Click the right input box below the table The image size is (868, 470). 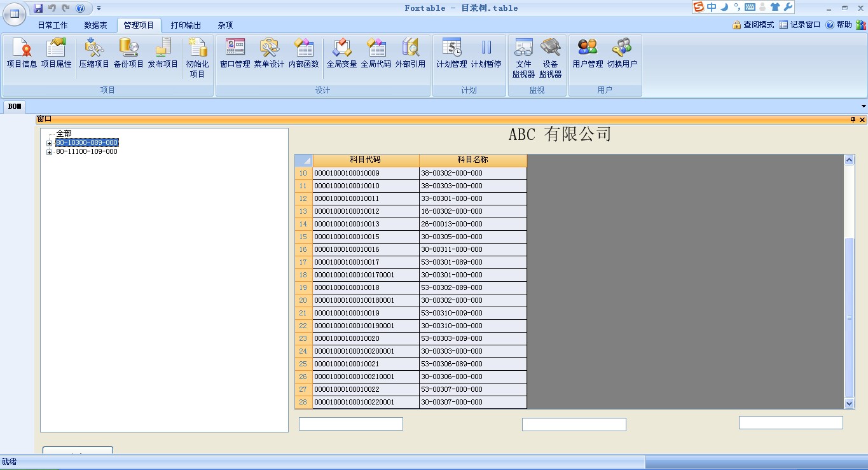point(791,422)
